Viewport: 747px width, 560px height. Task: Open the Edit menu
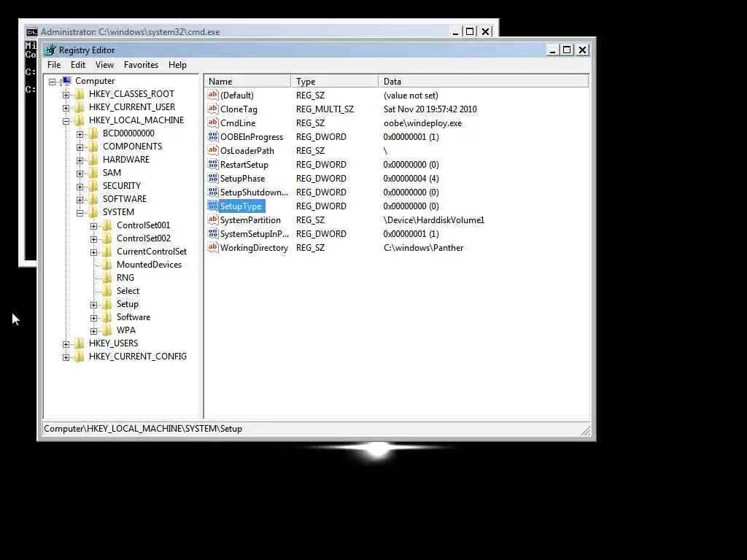tap(77, 65)
